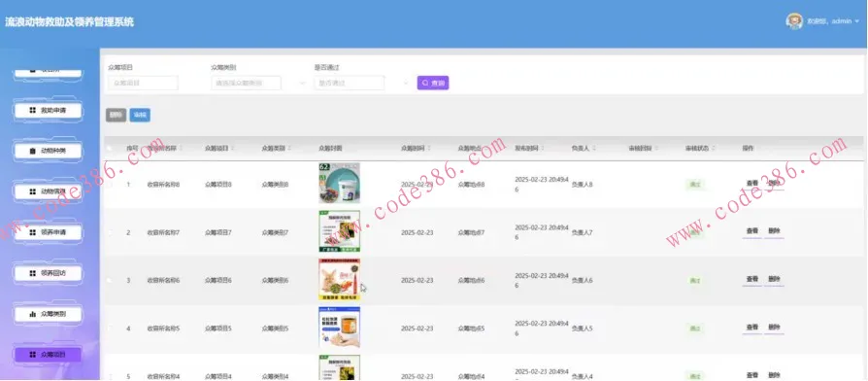868x381 pixels.
Task: Open the cover image of 众筹项目8
Action: [340, 184]
